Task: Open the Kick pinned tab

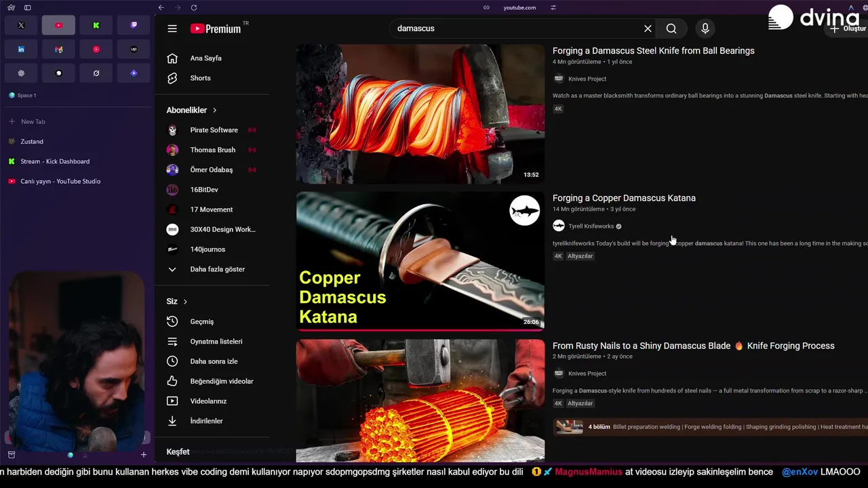Action: tap(96, 25)
